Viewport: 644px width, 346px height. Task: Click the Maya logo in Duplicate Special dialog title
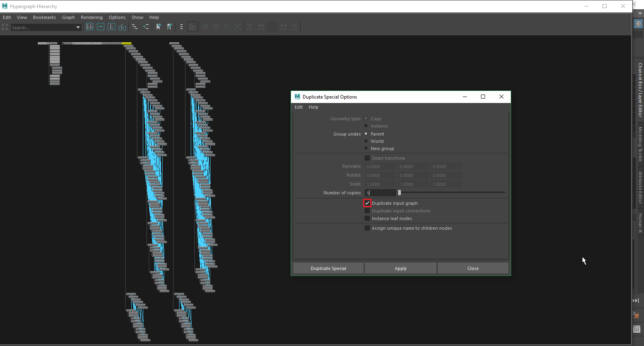(x=297, y=97)
